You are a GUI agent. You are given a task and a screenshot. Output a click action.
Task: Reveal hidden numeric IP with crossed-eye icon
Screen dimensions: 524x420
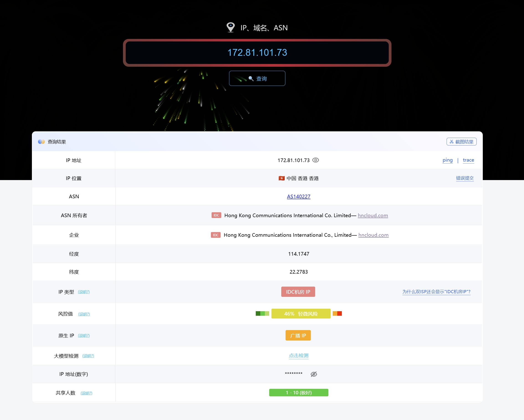(314, 374)
